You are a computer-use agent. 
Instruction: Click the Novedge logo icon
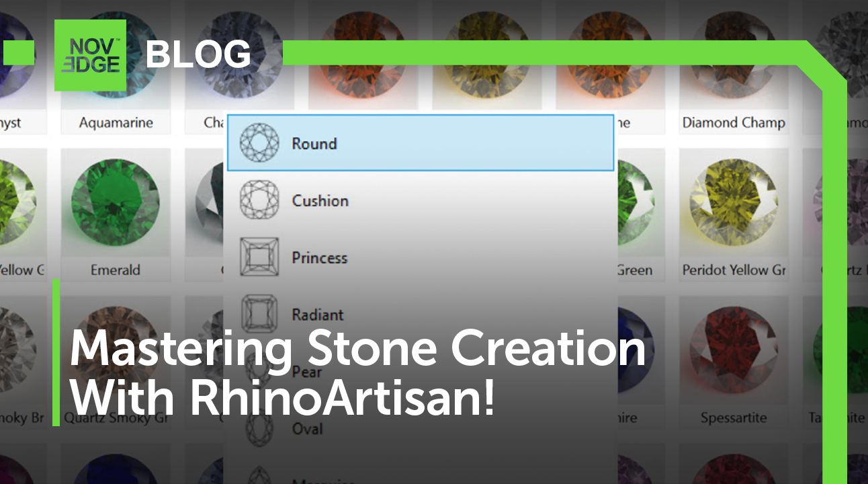[x=90, y=55]
